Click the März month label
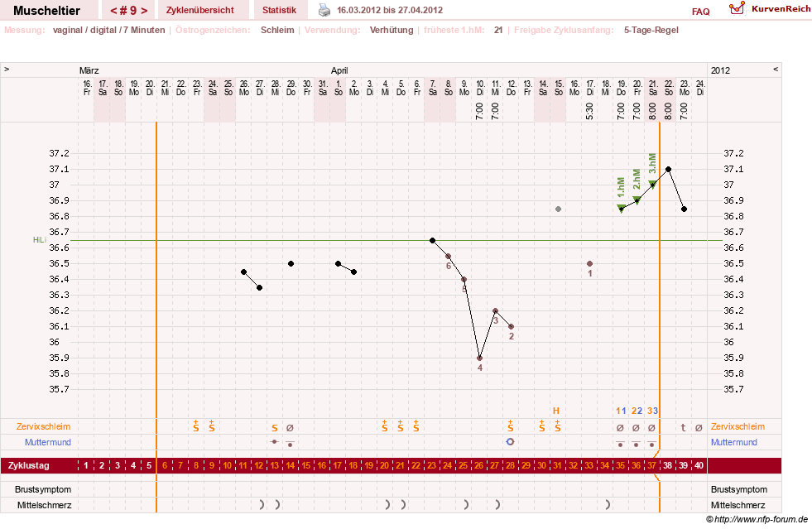Viewport: 812px width, 529px height. point(89,70)
